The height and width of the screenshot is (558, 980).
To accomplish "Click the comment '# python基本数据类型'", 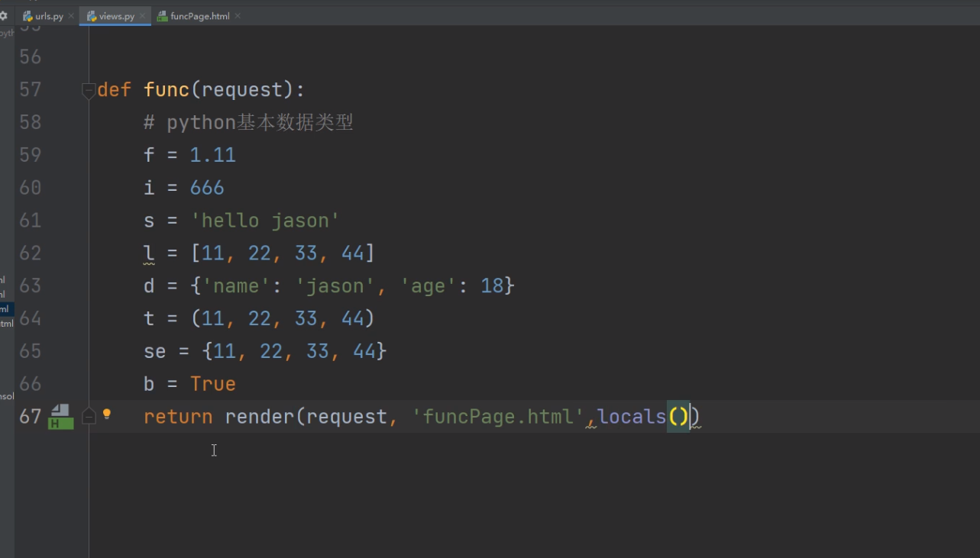I will pyautogui.click(x=248, y=123).
